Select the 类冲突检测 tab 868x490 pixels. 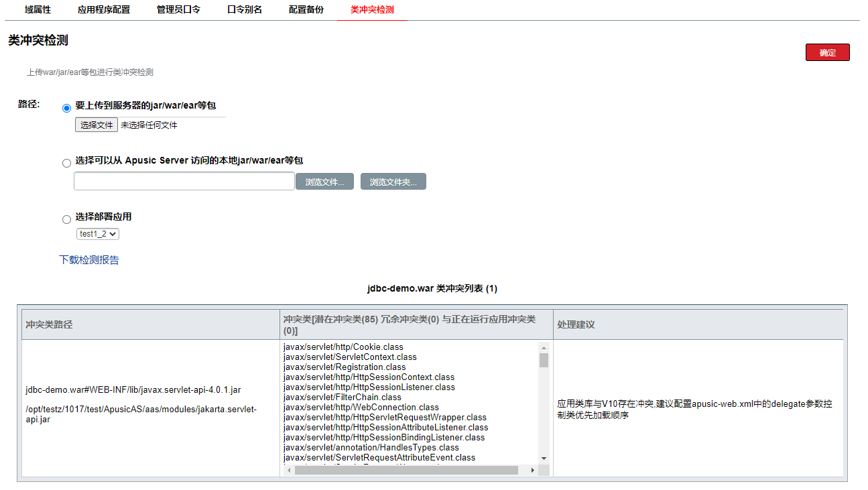(x=372, y=10)
